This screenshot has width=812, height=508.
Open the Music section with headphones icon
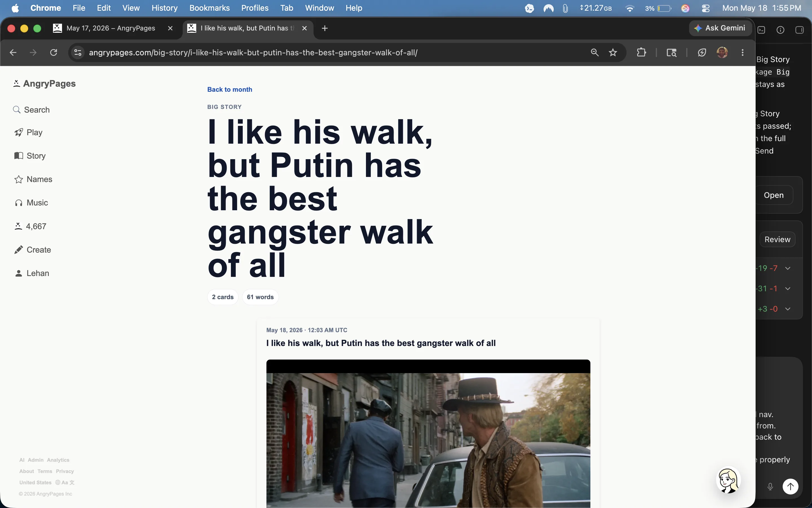coord(31,203)
